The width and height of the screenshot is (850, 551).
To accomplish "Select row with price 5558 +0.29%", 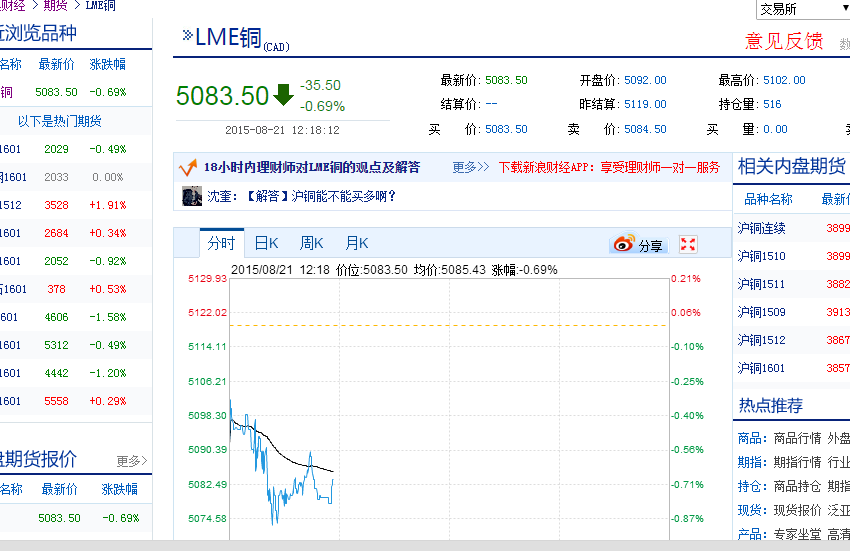I will (x=75, y=401).
